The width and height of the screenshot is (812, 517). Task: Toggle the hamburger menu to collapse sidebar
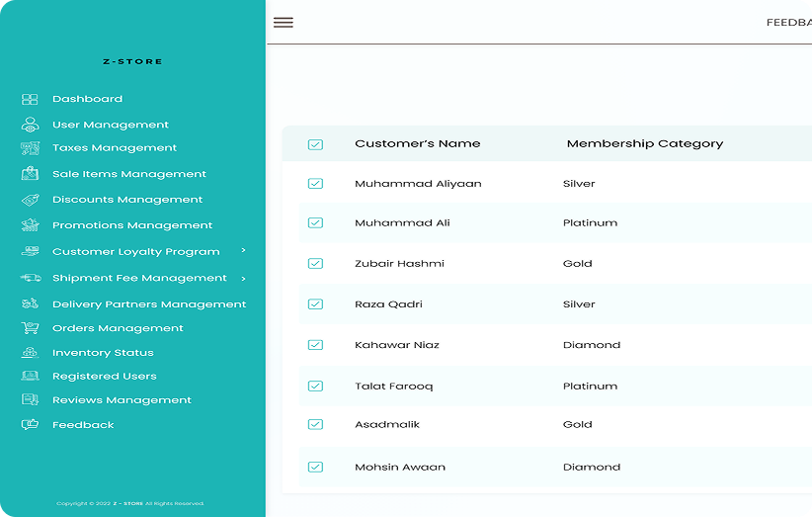tap(284, 23)
